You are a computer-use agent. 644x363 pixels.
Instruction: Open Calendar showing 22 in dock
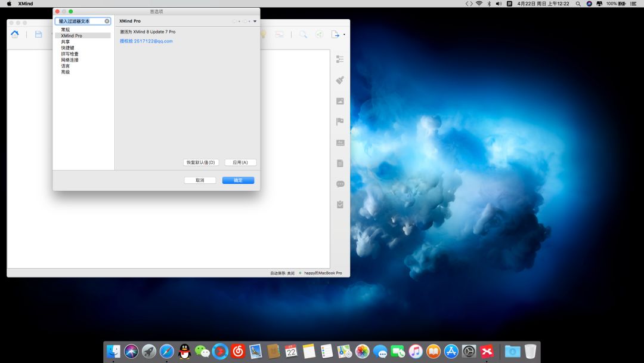point(291,352)
